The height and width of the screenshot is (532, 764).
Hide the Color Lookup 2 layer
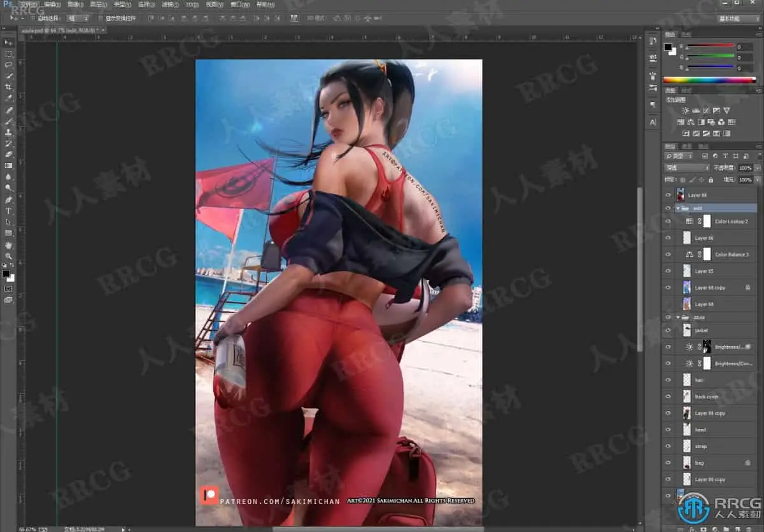[668, 221]
